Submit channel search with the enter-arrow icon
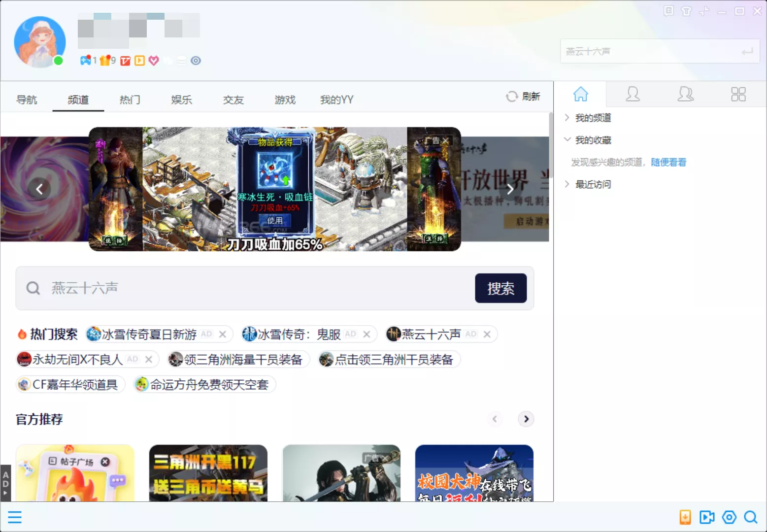This screenshot has width=767, height=532. pyautogui.click(x=747, y=51)
